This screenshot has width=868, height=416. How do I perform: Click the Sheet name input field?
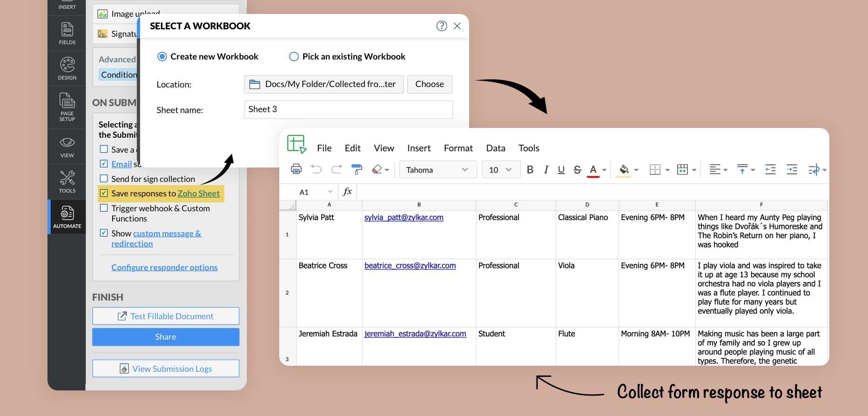click(348, 110)
